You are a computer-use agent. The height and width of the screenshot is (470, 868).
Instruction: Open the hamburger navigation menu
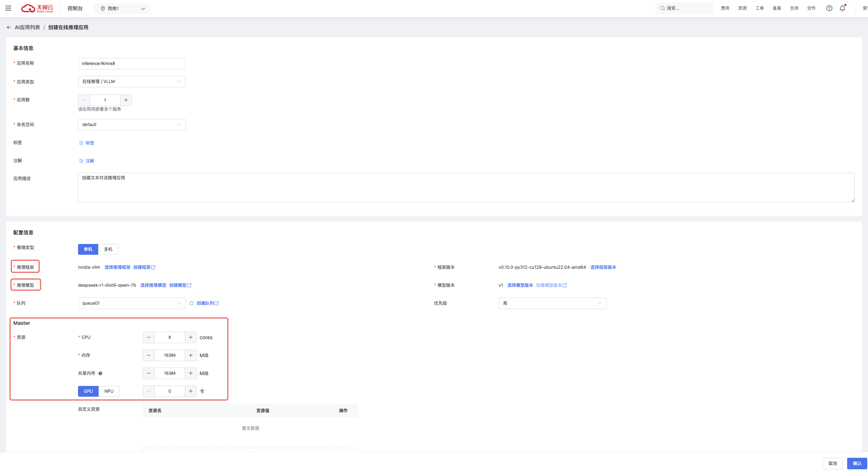pyautogui.click(x=8, y=8)
